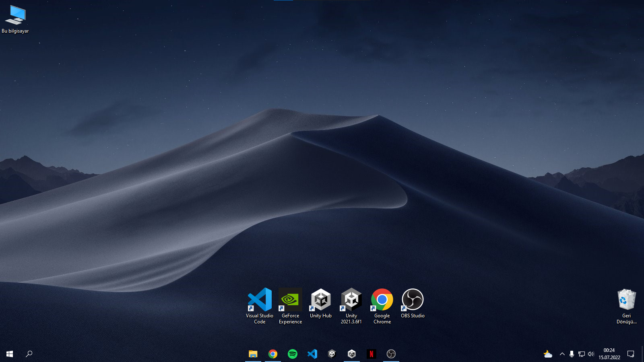Open Spotify from the taskbar
The height and width of the screenshot is (362, 644).
293,354
